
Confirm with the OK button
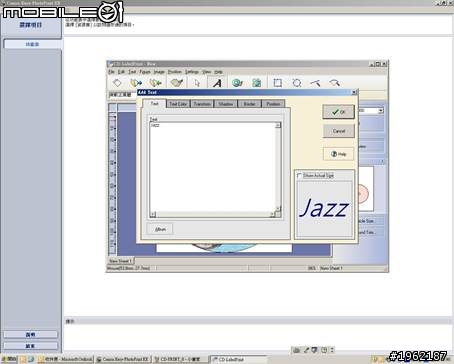(x=338, y=112)
